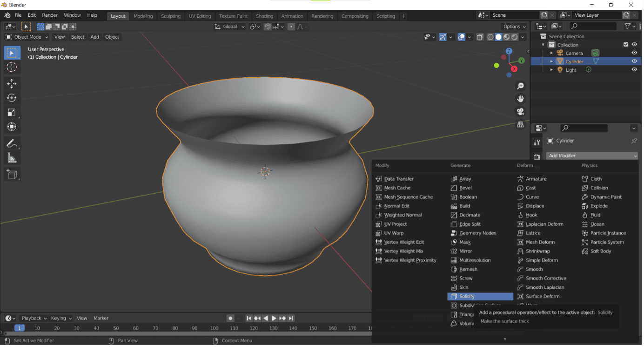Select the Scale tool

pyautogui.click(x=12, y=112)
